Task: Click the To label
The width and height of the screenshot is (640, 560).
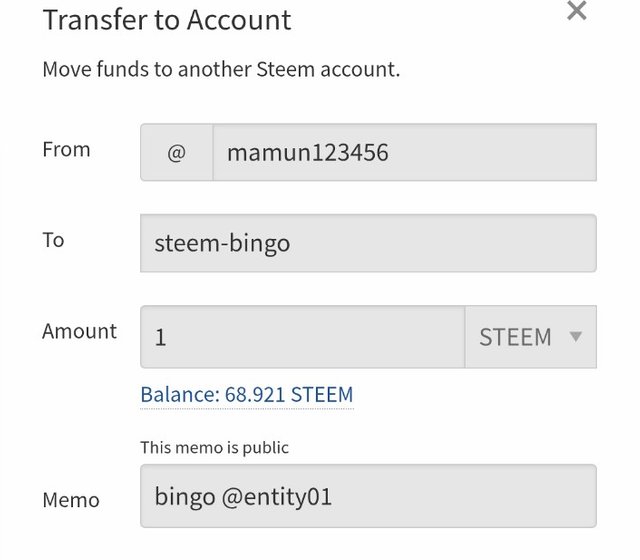Action: pos(53,240)
